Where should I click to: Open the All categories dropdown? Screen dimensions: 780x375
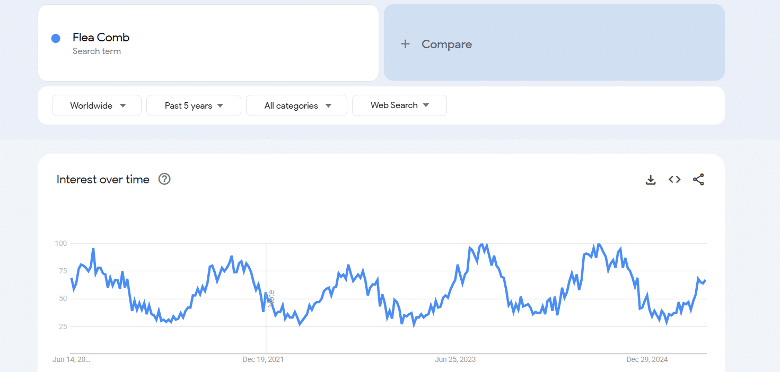coord(296,105)
